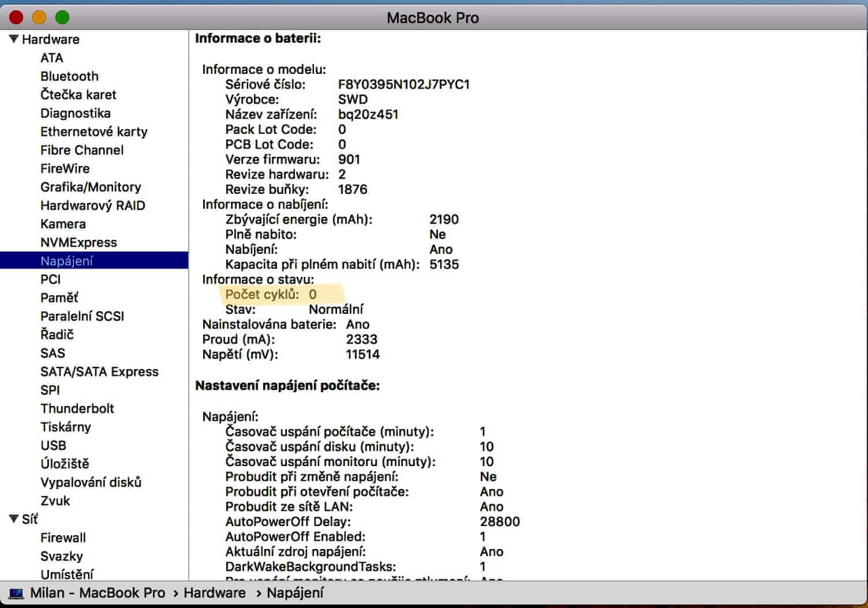The height and width of the screenshot is (608, 868).
Task: Click the device name bq20z451
Action: click(368, 114)
